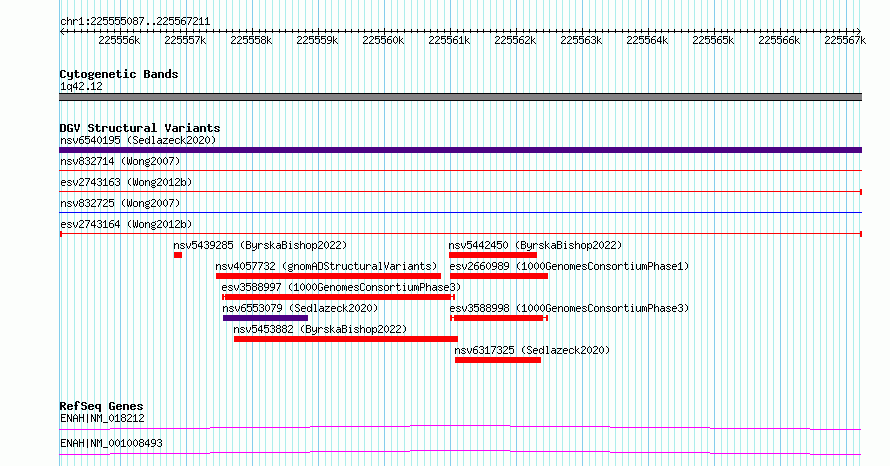Click the 225556k ruler tick label
The image size is (890, 466).
pos(119,40)
